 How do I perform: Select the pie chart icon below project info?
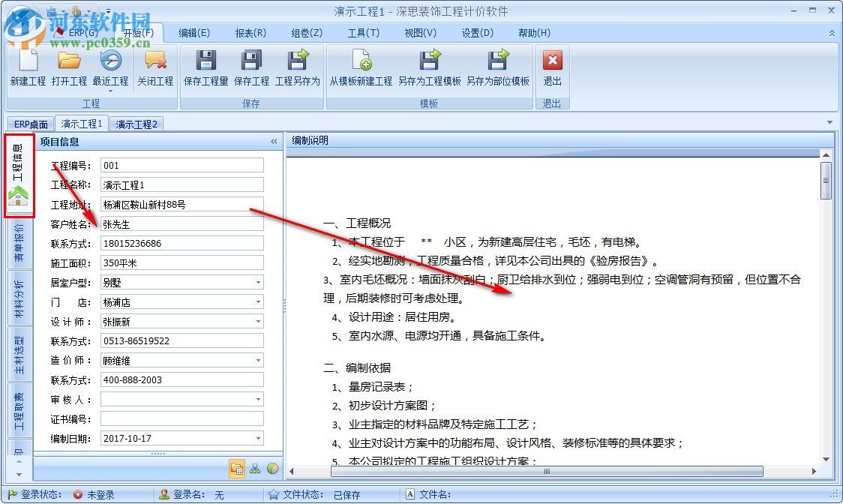tap(272, 468)
